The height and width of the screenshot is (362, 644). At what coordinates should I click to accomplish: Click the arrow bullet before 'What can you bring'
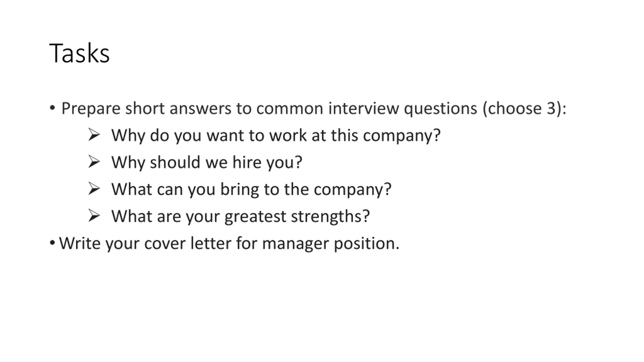tap(94, 189)
